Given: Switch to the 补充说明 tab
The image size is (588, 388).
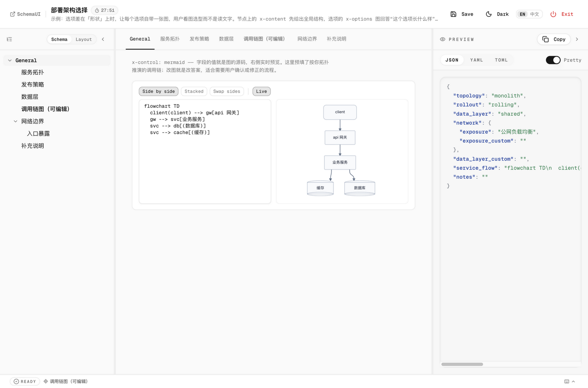Looking at the screenshot, I should [336, 39].
